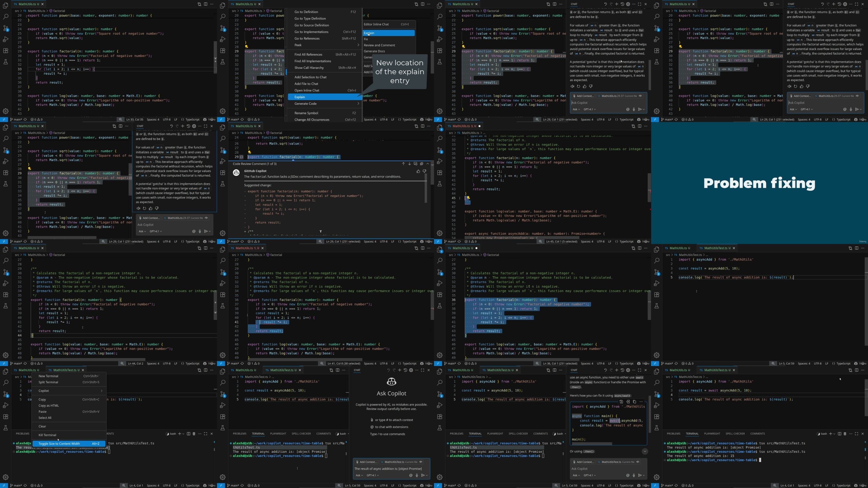Open PLAYWRIGHT panel tab in window showing result 15

click(712, 434)
